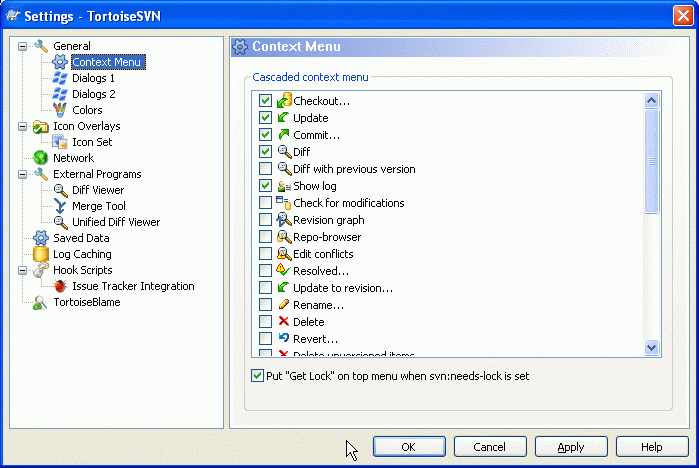The width and height of the screenshot is (699, 468).
Task: Click the Log Caching database icon
Action: 41,254
